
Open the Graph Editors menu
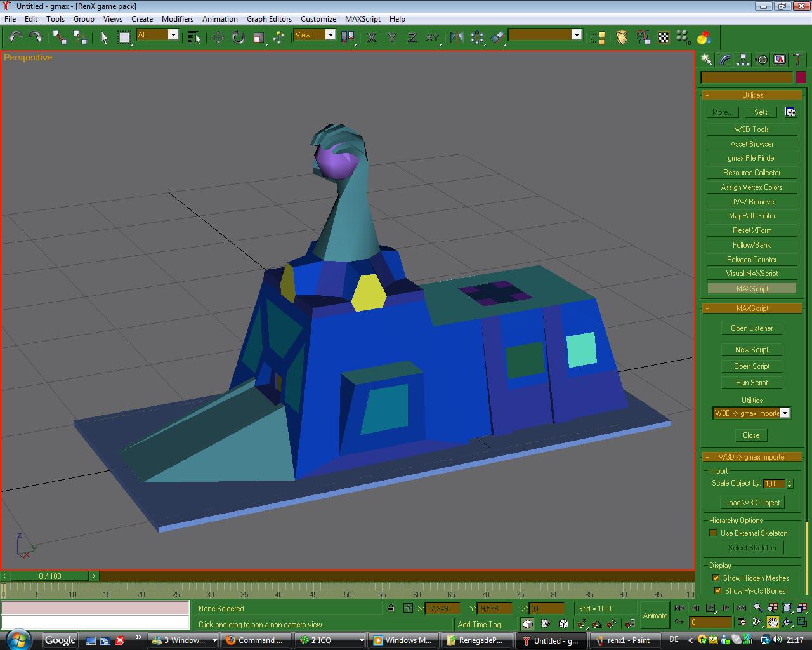(x=269, y=19)
